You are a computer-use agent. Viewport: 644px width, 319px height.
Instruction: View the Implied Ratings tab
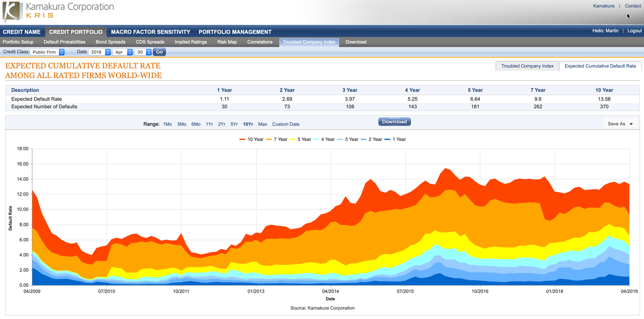[191, 42]
